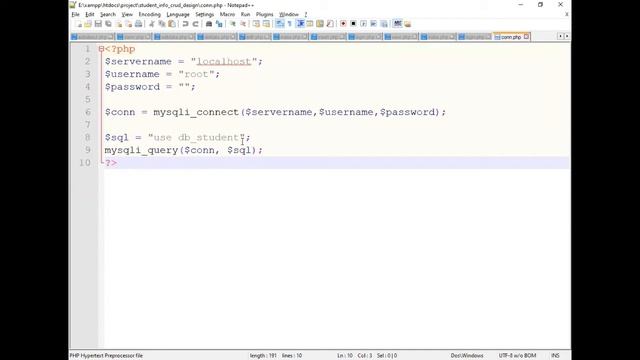
Task: Click the Paste clipboard icon
Action: pyautogui.click(x=172, y=24)
